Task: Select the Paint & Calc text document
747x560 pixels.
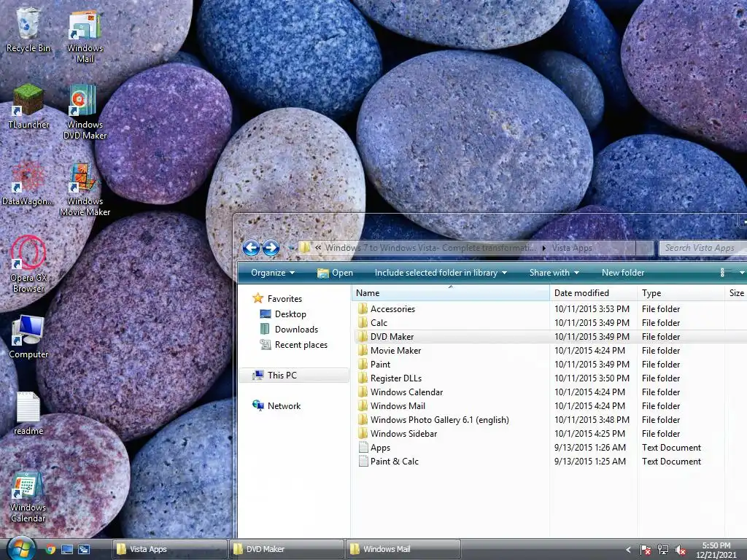Action: coord(395,462)
